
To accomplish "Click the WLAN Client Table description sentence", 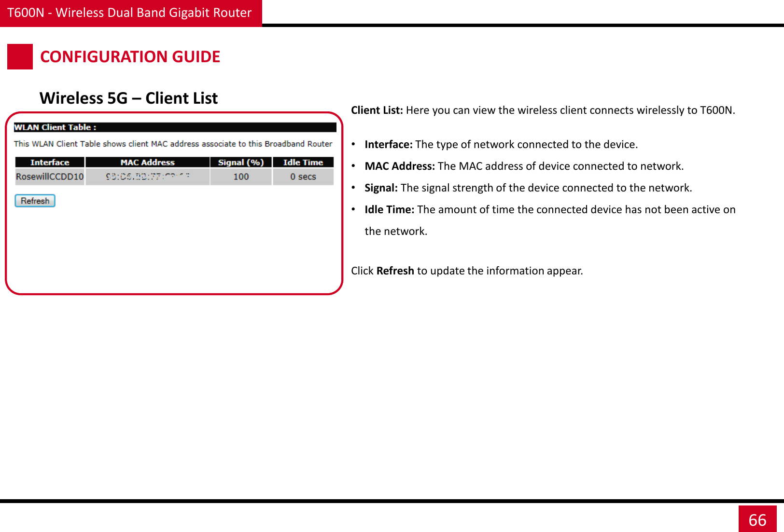I will [173, 144].
